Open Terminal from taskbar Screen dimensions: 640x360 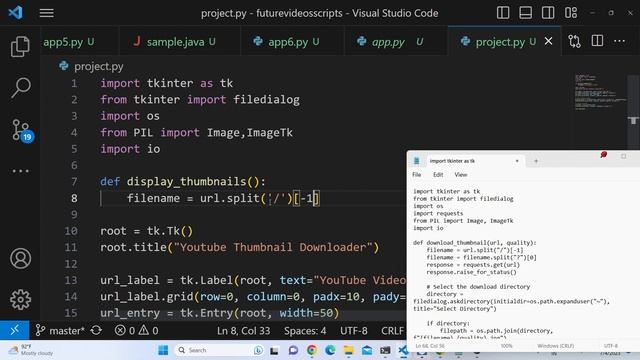385,350
